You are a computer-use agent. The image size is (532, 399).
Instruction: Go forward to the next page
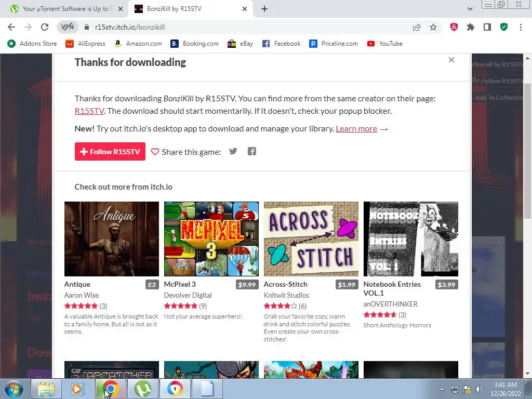click(x=28, y=27)
